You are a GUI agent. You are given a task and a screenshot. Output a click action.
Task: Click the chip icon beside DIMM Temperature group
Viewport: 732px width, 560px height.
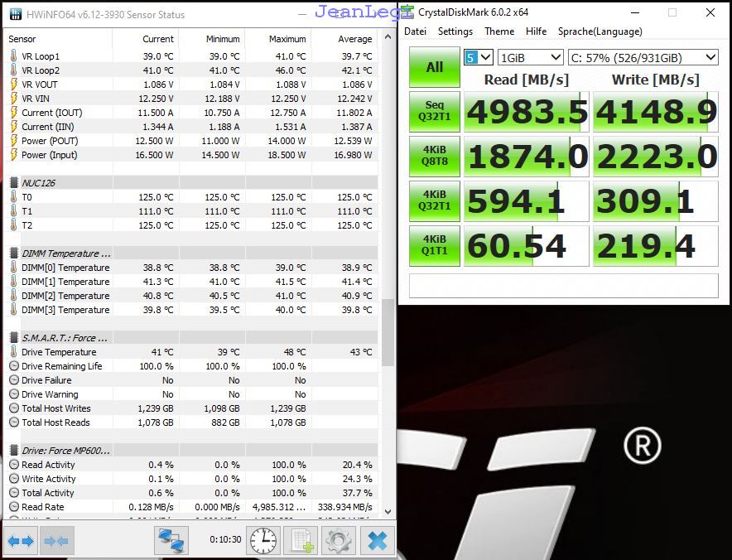point(14,253)
